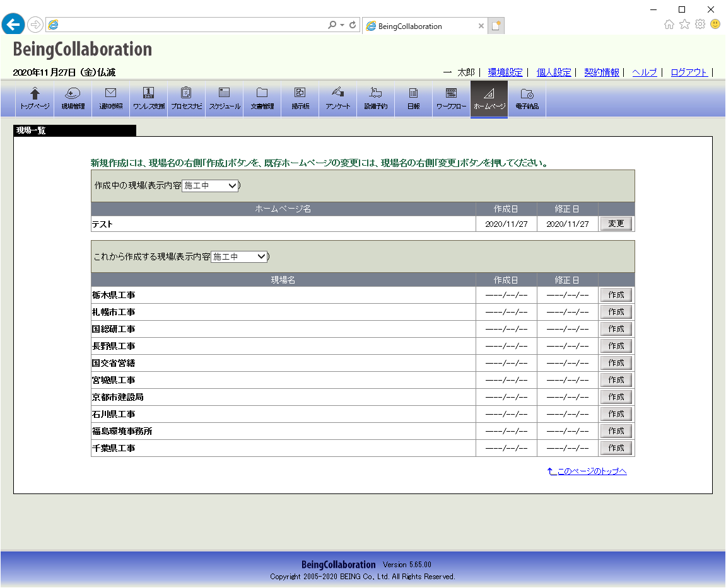
Task: Open 文書管理 folder icon
Action: (x=262, y=98)
